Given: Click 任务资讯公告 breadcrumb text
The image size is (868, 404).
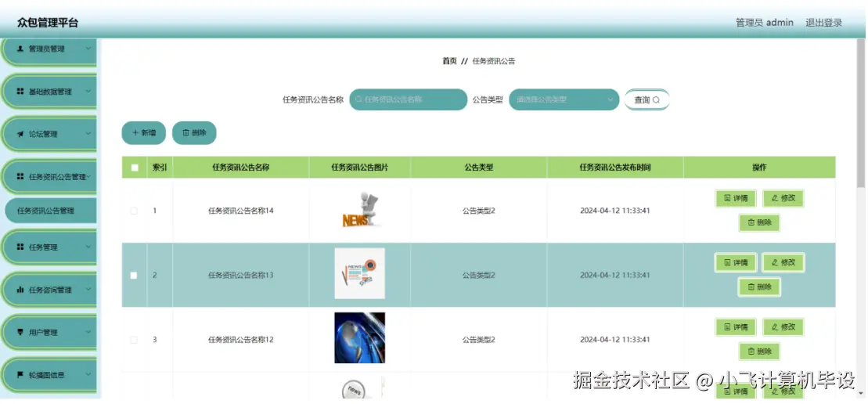Looking at the screenshot, I should point(494,61).
